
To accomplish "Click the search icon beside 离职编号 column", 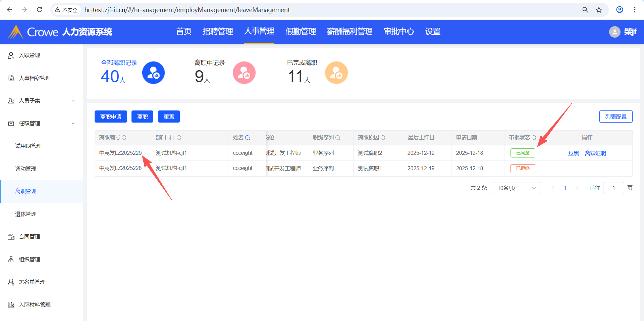I will click(x=124, y=138).
